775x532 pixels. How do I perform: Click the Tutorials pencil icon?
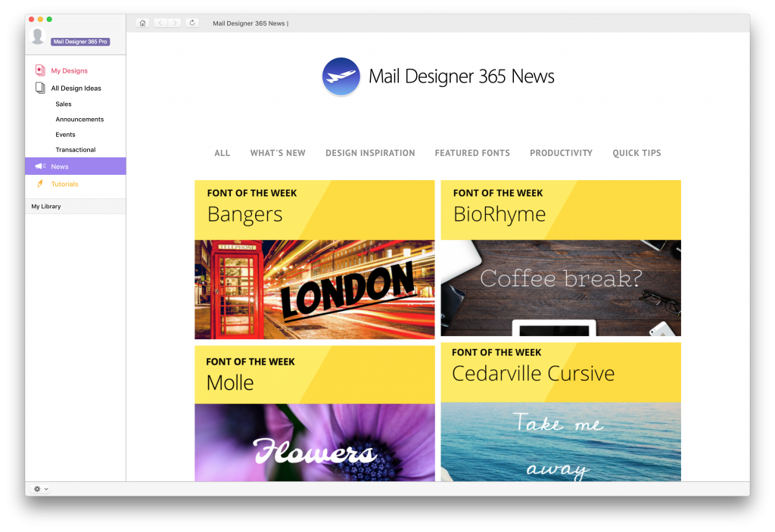click(40, 183)
